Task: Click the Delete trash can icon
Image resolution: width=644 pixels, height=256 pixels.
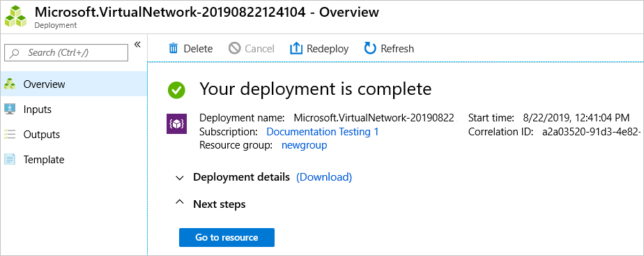Action: pos(174,49)
